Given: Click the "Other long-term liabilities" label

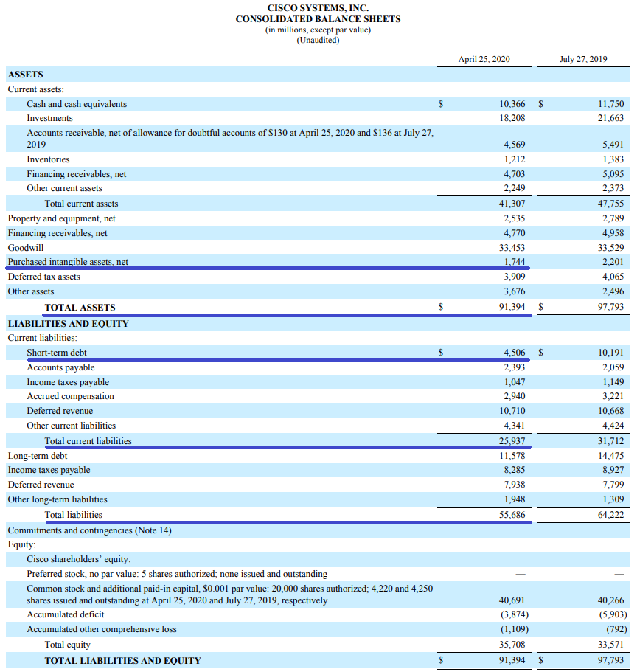Looking at the screenshot, I should (58, 499).
